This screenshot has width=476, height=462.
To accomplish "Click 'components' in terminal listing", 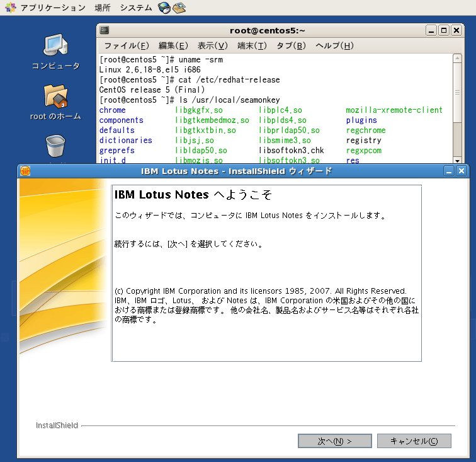I will pyautogui.click(x=121, y=120).
